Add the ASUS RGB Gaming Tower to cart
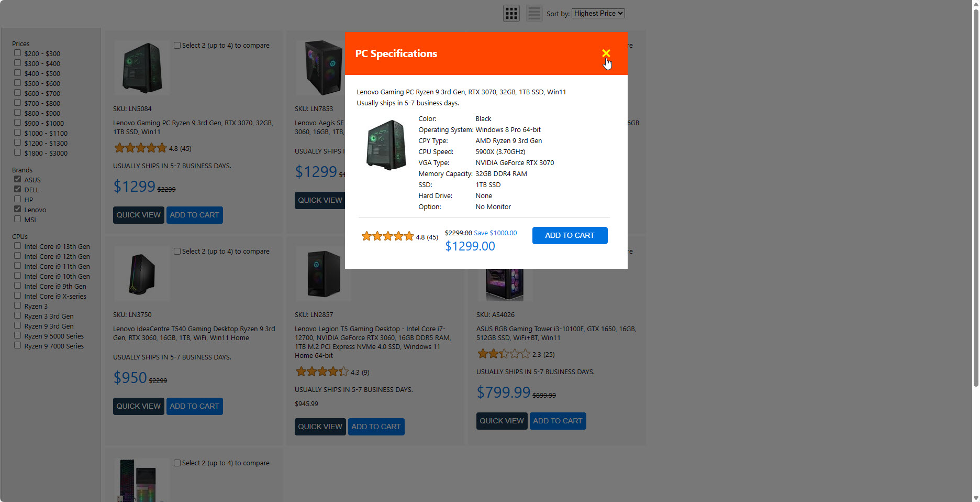The image size is (980, 502). [x=558, y=421]
